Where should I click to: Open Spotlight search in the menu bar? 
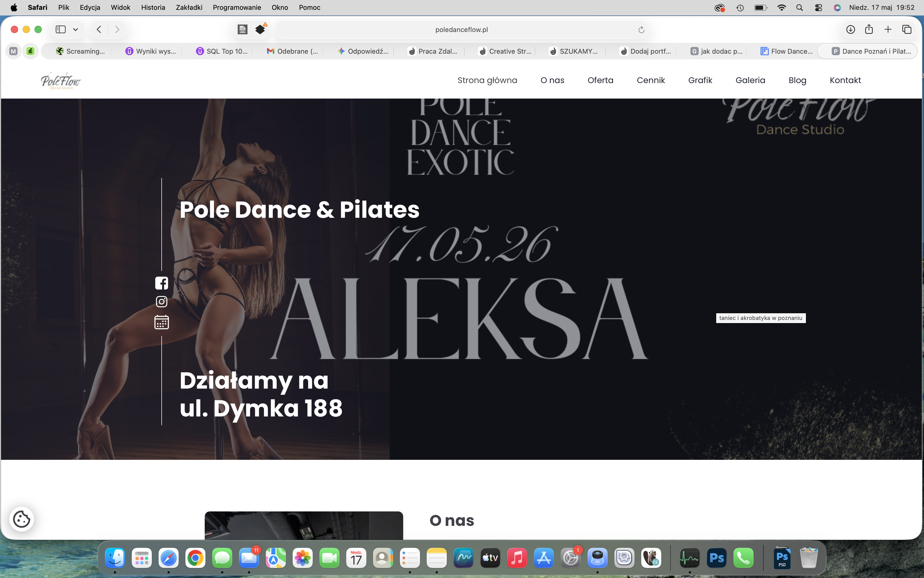[799, 8]
